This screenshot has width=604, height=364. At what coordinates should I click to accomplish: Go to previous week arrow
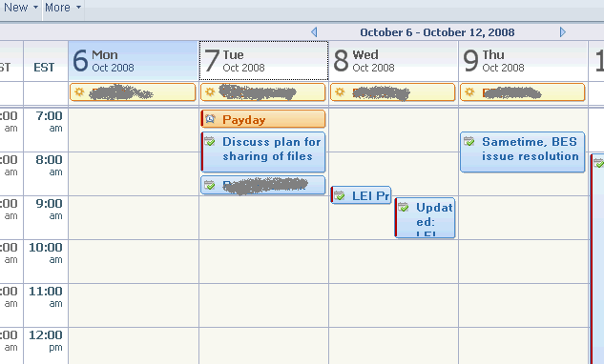314,32
